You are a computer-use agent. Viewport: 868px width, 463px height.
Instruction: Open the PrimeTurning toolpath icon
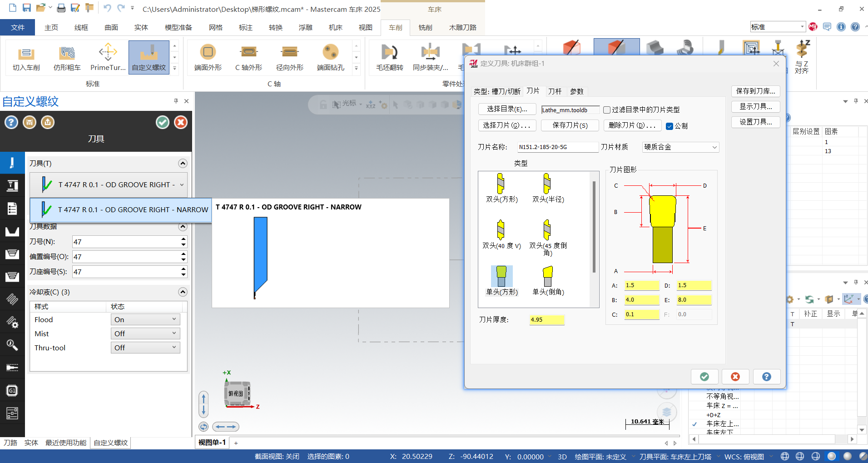point(108,58)
